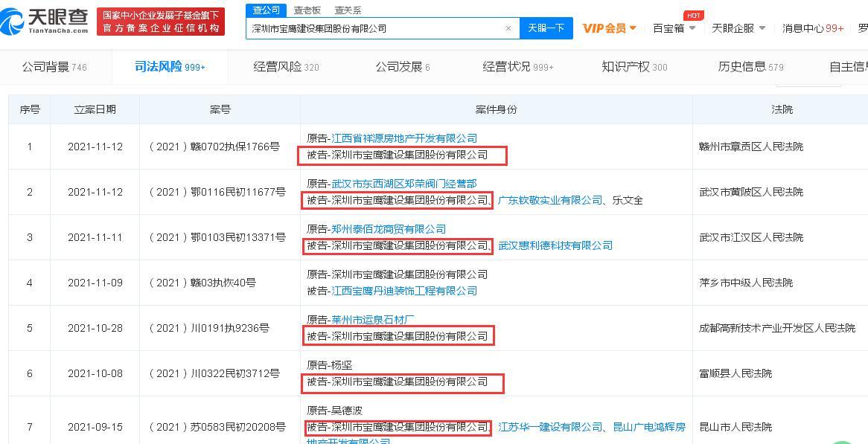Click court 萍乡市中级人民法院
This screenshot has height=444, width=868.
746,283
